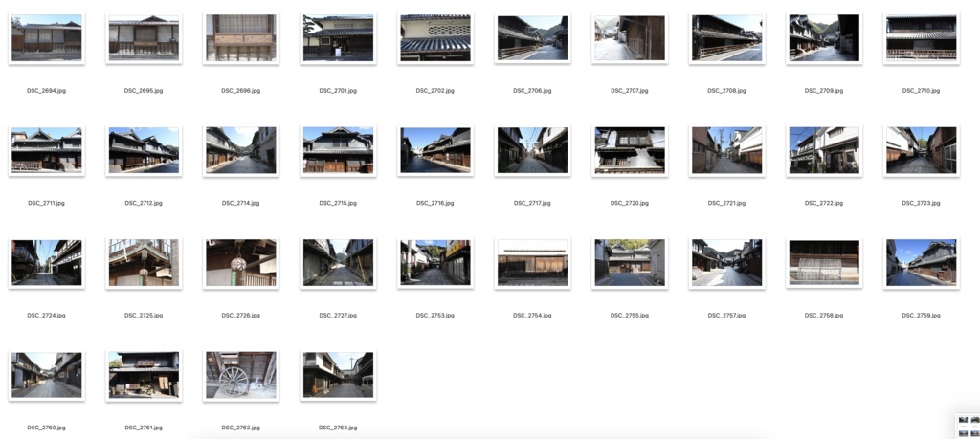Click the file name DSC_2723.jpg

[922, 203]
